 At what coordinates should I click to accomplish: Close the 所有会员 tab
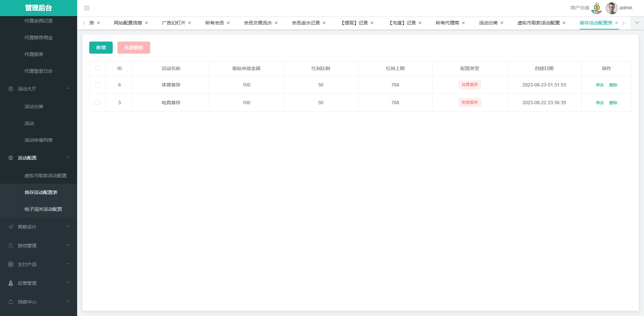(228, 23)
